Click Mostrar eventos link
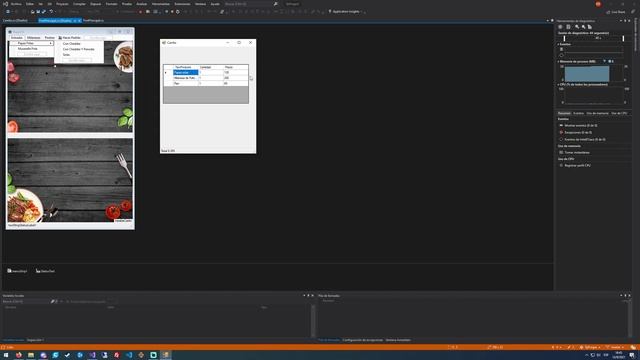This screenshot has height=360, width=640. coord(581,126)
